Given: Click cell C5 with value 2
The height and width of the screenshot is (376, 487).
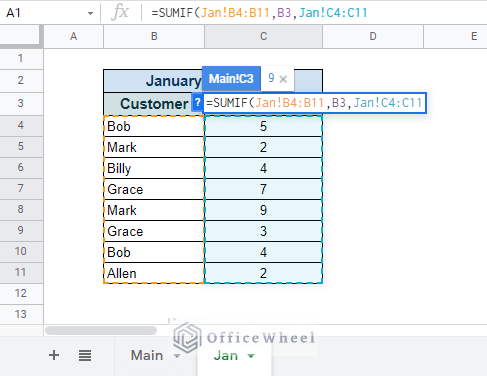Looking at the screenshot, I should (x=263, y=147).
